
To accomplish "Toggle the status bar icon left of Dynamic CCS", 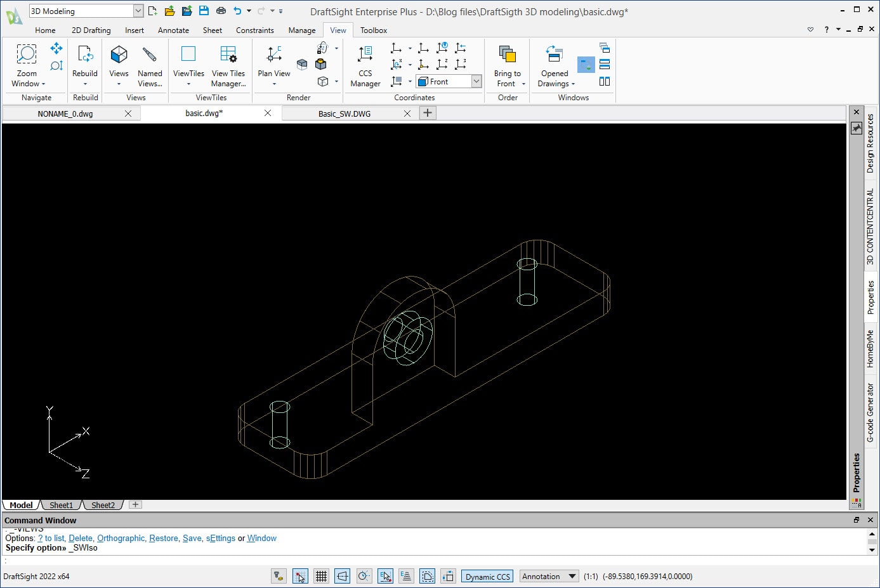I will [x=448, y=576].
